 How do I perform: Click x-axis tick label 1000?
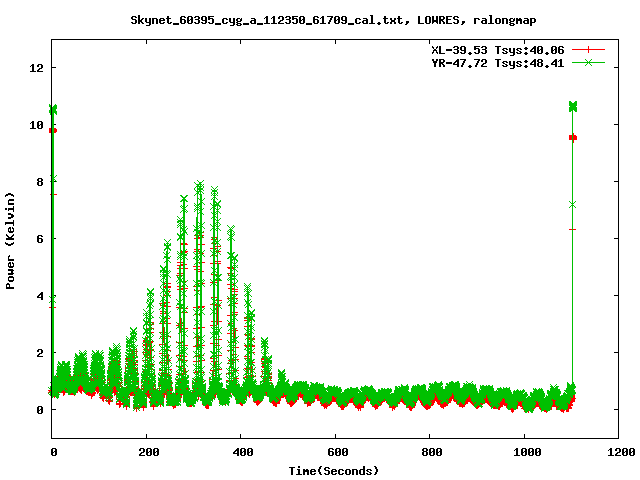click(527, 452)
